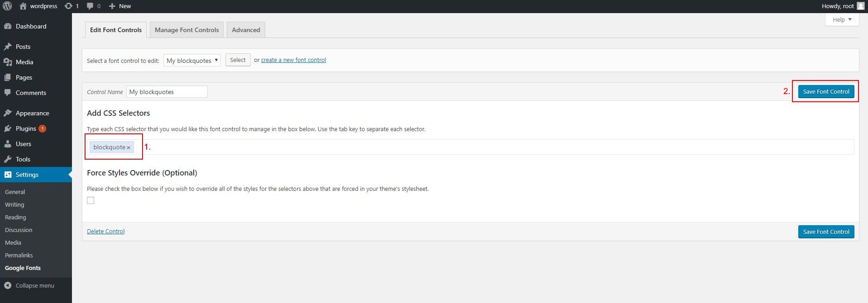Screen dimensions: 868x303
Task: Click the Media sidebar icon
Action: coord(8,62)
